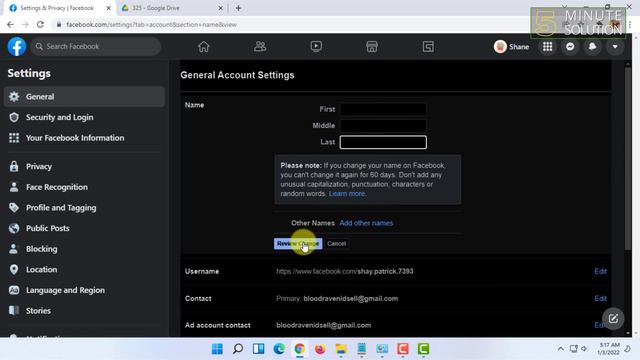Open File Explorer from the taskbar
The height and width of the screenshot is (360, 640).
pyautogui.click(x=341, y=349)
